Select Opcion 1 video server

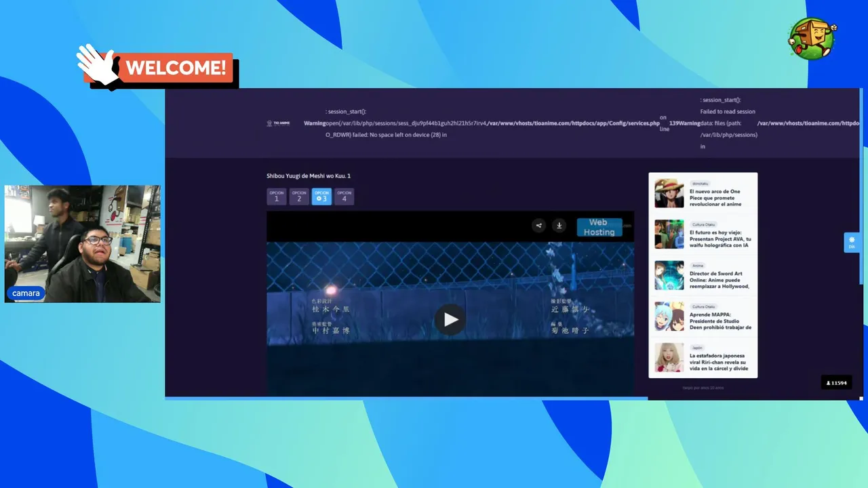coord(276,197)
